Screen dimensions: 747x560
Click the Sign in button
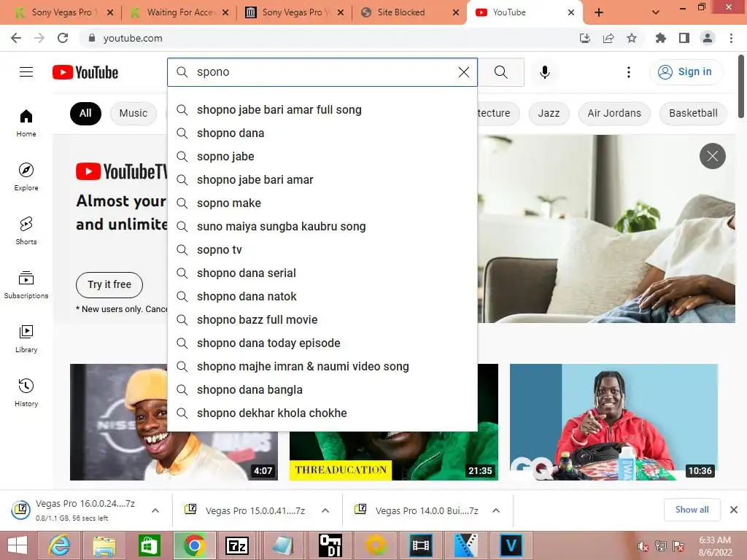click(x=685, y=72)
